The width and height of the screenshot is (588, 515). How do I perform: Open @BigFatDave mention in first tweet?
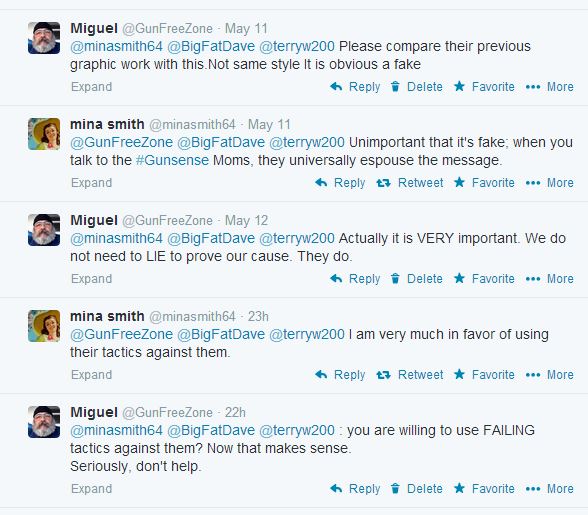point(211,47)
